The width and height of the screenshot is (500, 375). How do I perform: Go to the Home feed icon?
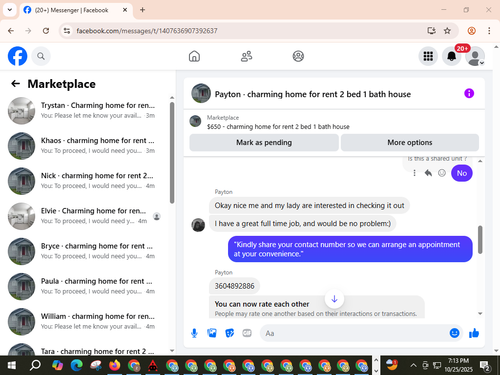[x=194, y=56]
